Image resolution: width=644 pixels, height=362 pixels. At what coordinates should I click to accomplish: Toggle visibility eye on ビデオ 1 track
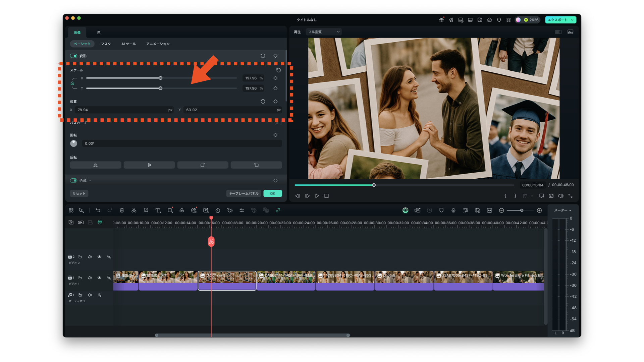pos(99,278)
